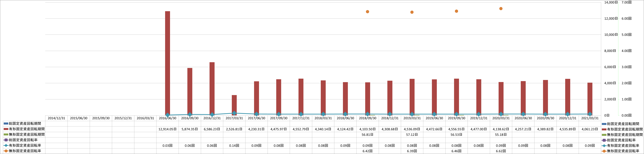644x154 pixels.
Task: Click the 6.42回 table cell
Action: 367,151
